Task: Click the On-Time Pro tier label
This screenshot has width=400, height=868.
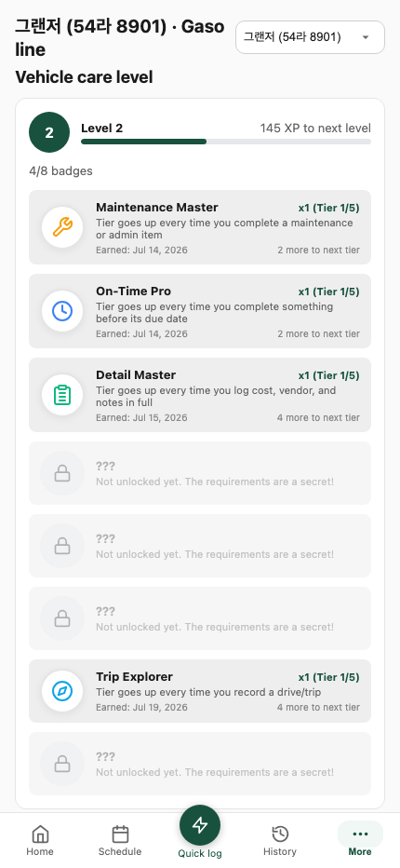Action: (x=329, y=292)
